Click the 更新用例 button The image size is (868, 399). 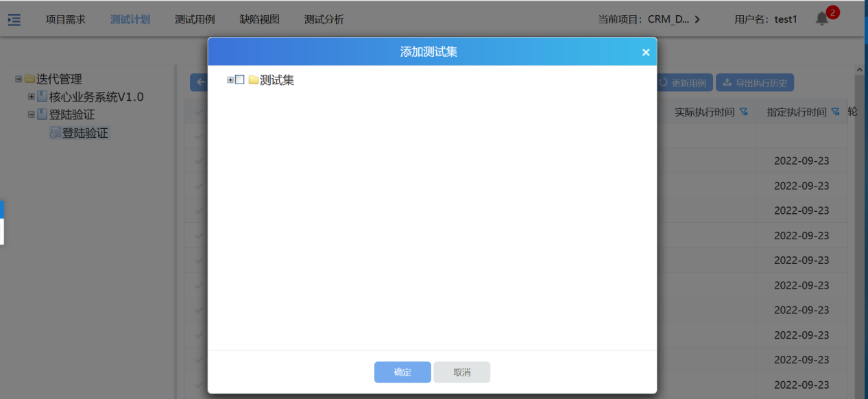tap(685, 83)
